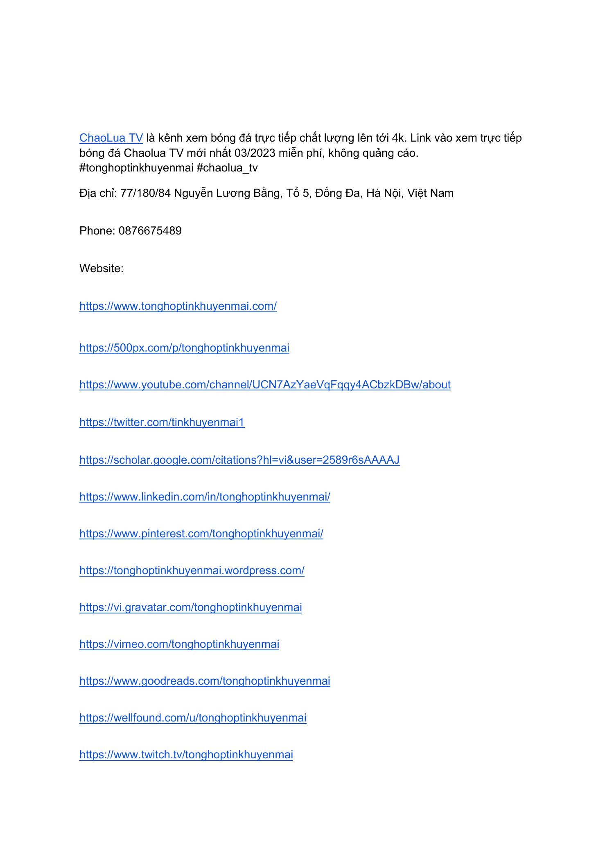This screenshot has height=868, width=614.
Task: Open the Google Scholar citations link
Action: [239, 460]
